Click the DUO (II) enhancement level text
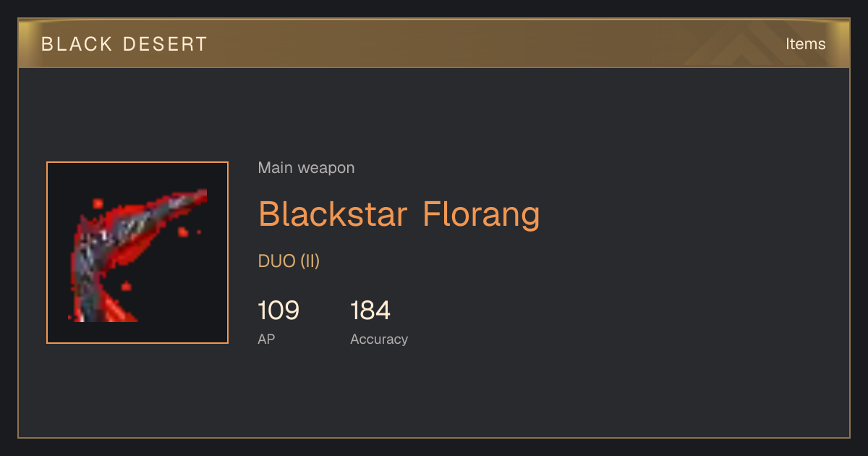 click(x=289, y=261)
